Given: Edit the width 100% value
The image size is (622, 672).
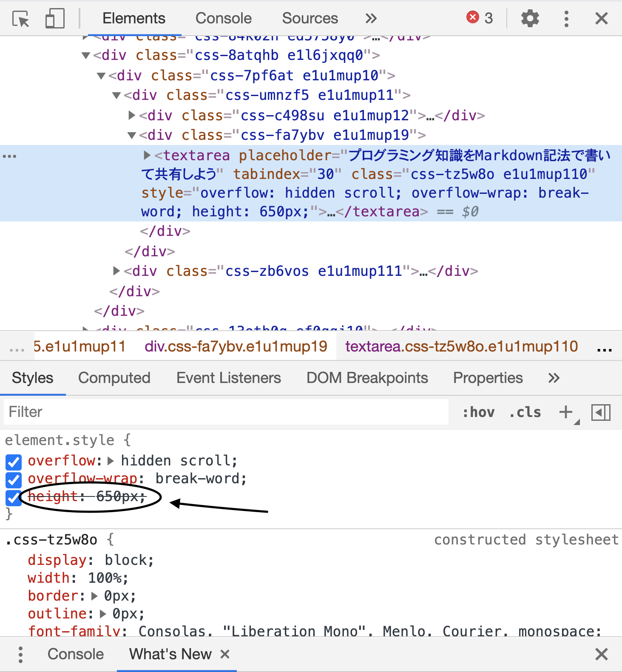Looking at the screenshot, I should [x=105, y=578].
